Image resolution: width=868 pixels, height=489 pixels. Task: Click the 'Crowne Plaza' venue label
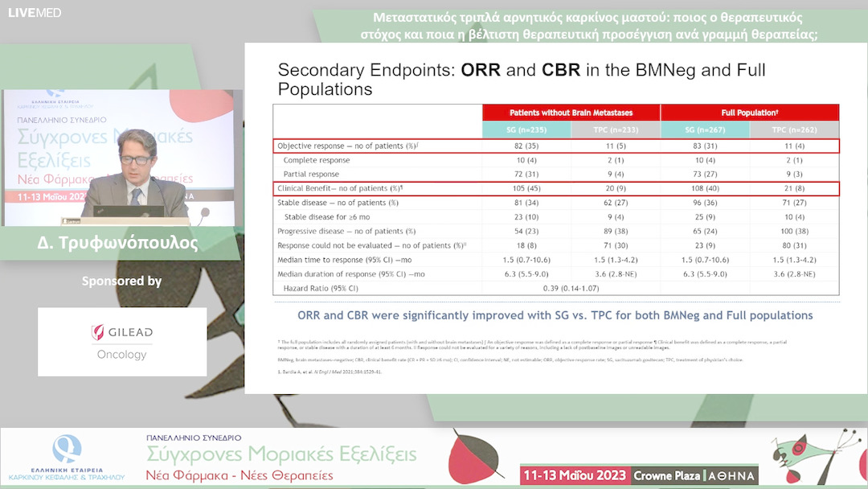coord(666,475)
